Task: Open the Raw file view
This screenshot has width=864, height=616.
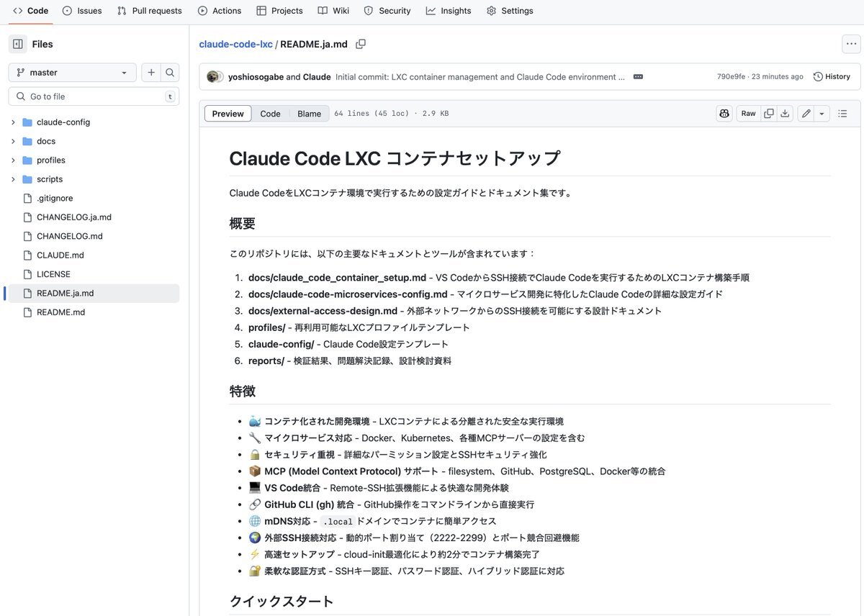Action: pyautogui.click(x=749, y=114)
